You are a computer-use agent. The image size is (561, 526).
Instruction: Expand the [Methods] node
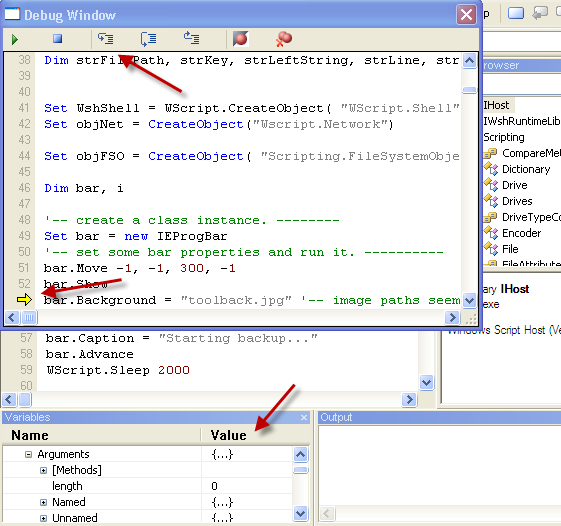click(43, 470)
